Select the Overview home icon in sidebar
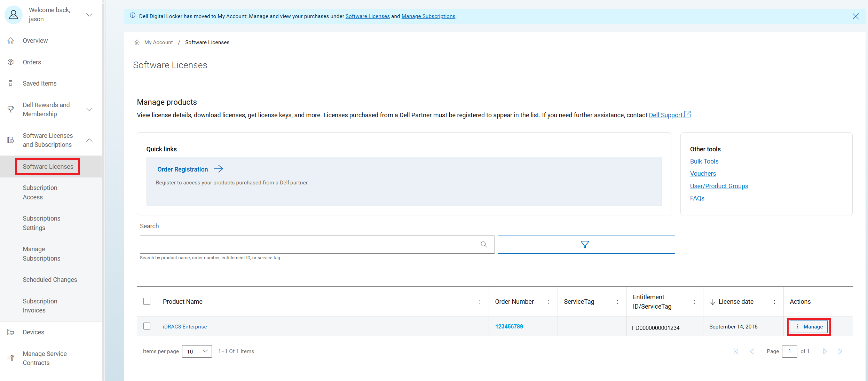 (11, 40)
